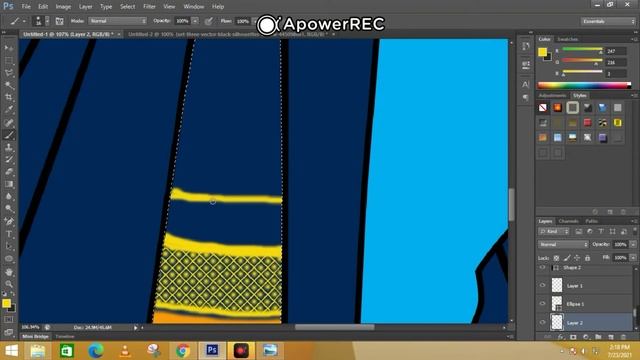Image resolution: width=640 pixels, height=360 pixels.
Task: Switch to the Paths tab
Action: coord(591,221)
